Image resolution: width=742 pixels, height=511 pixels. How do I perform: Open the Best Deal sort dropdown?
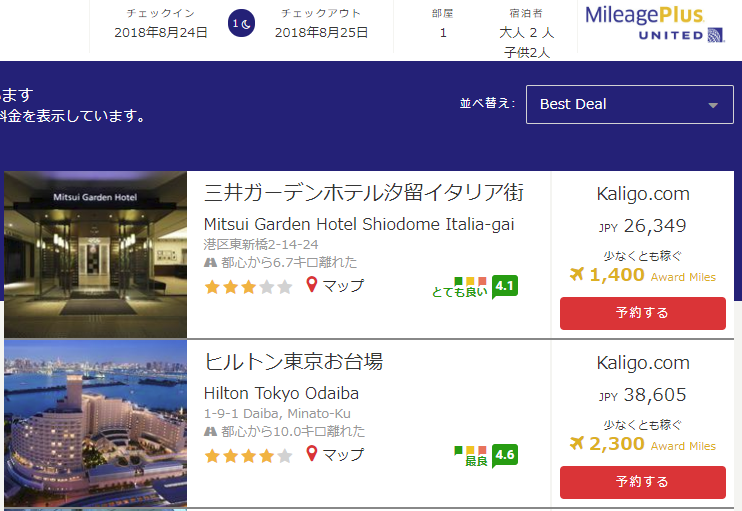(629, 104)
